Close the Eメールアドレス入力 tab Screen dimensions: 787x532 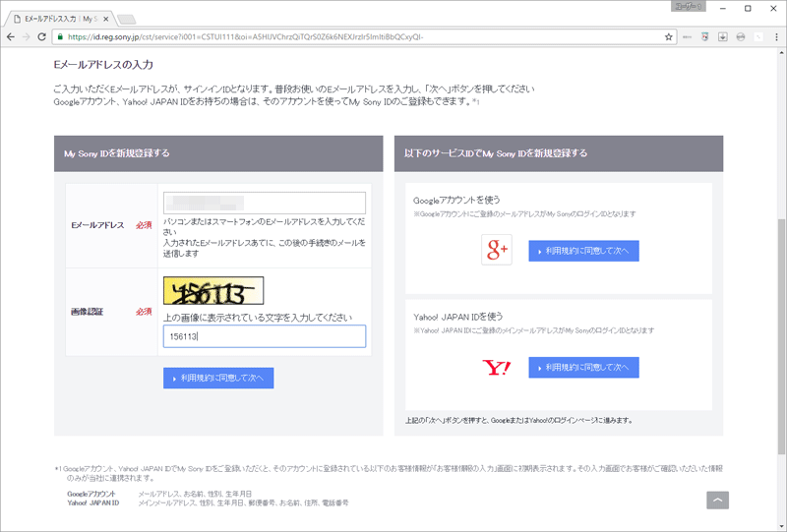pyautogui.click(x=106, y=19)
